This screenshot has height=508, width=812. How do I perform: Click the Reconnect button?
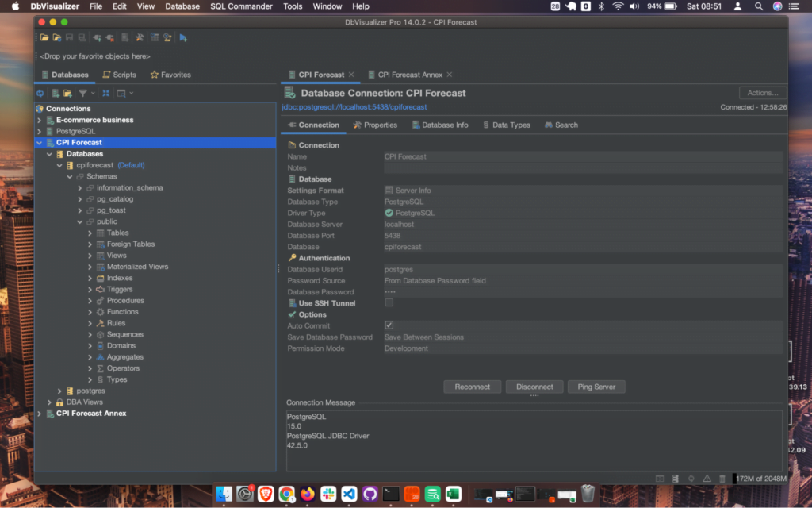pyautogui.click(x=473, y=387)
